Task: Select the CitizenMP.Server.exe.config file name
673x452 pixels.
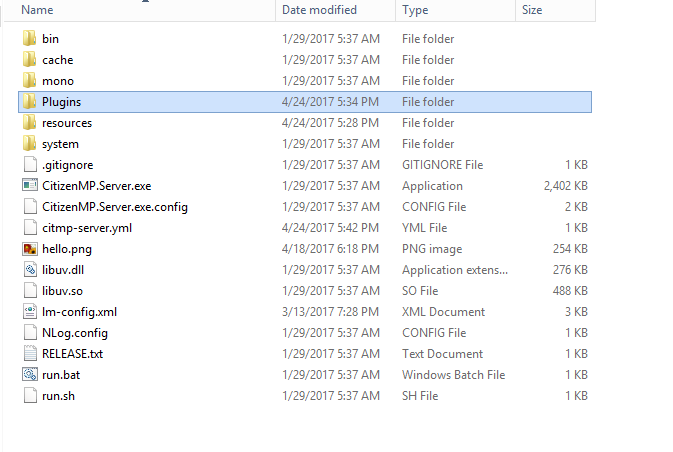Action: tap(115, 207)
